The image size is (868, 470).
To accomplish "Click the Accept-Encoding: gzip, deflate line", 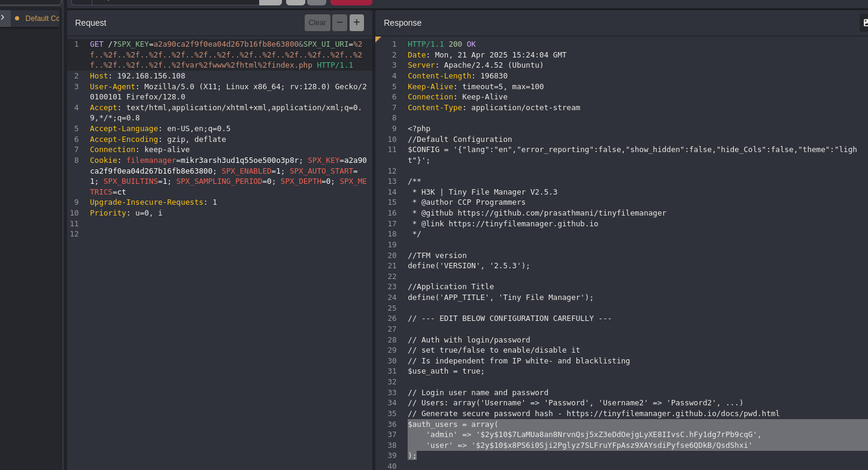I will pos(158,139).
